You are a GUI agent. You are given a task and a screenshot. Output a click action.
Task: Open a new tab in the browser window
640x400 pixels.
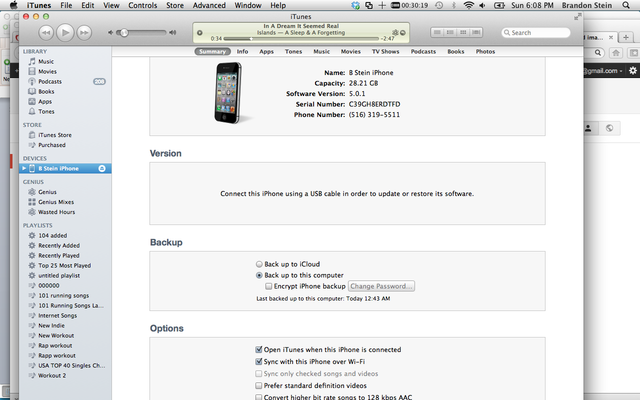[x=625, y=38]
